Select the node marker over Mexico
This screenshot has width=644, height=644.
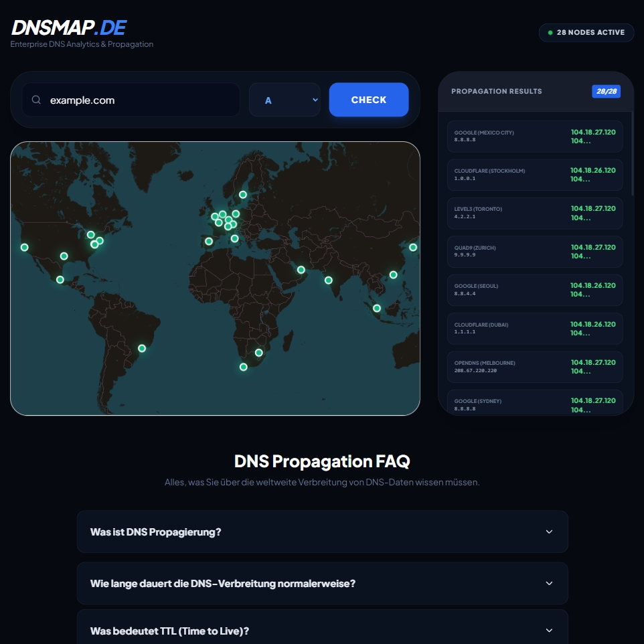(x=60, y=279)
